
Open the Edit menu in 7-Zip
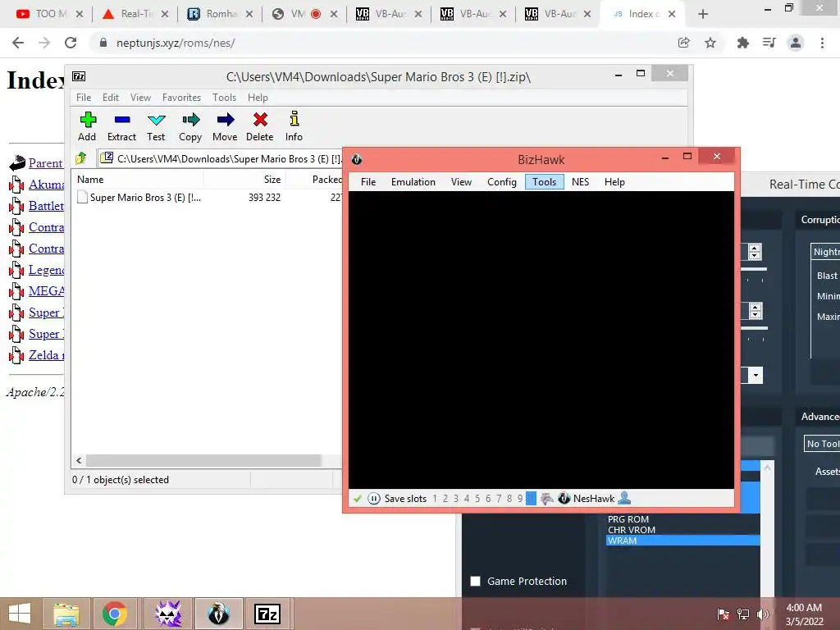[111, 98]
